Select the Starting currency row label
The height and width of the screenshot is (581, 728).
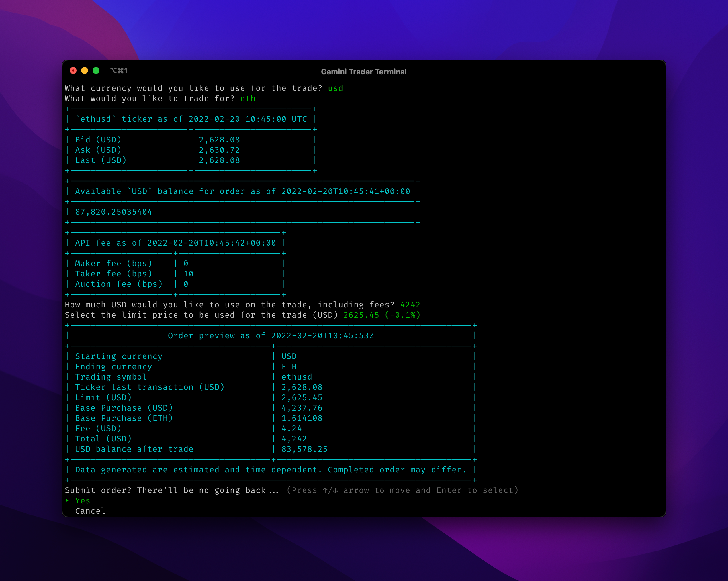pos(119,356)
